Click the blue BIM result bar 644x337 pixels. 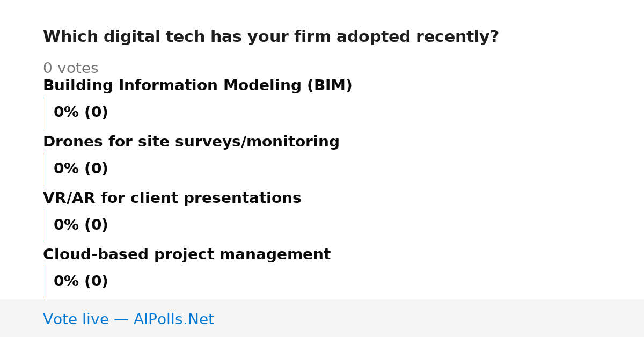pos(43,113)
